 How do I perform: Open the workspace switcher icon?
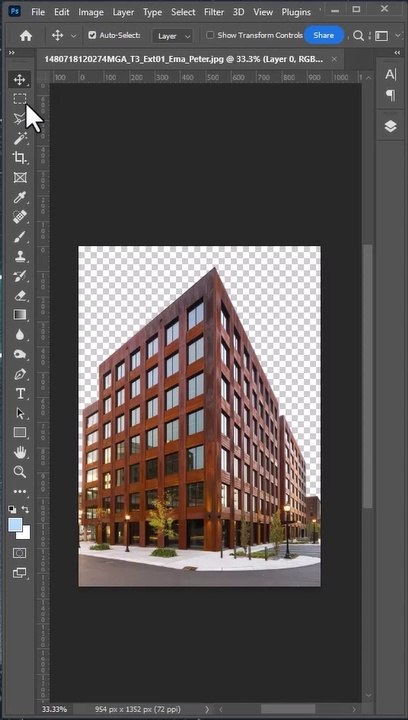point(381,35)
